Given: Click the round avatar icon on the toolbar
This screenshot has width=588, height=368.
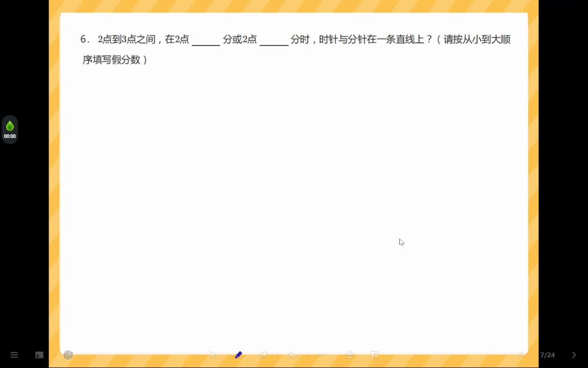Looking at the screenshot, I should [x=68, y=355].
